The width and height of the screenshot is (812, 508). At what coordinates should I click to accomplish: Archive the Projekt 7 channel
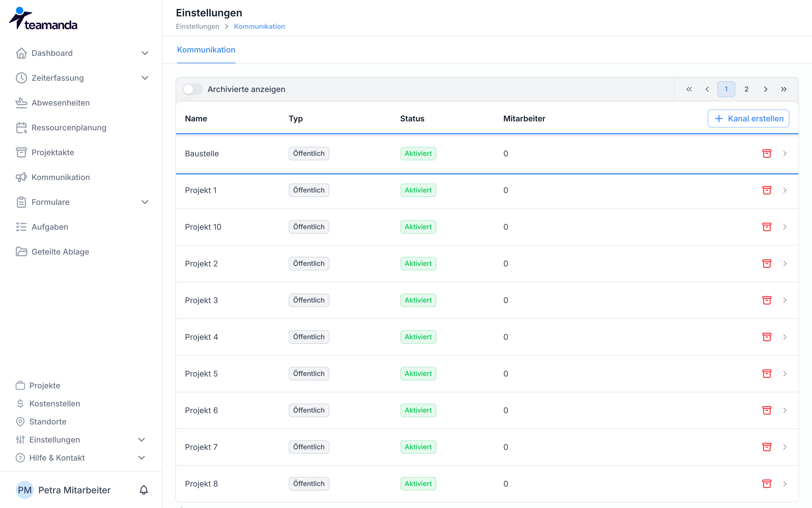point(767,447)
